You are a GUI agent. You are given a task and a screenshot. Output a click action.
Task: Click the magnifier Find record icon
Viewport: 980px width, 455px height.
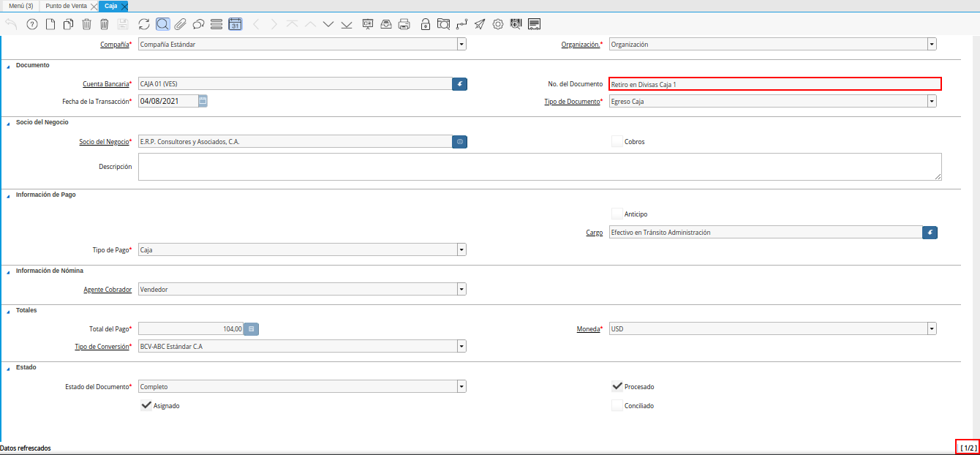click(x=162, y=24)
